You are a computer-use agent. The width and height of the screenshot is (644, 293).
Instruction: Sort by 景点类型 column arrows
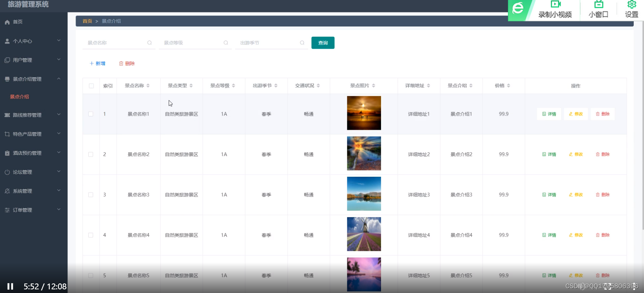point(191,86)
